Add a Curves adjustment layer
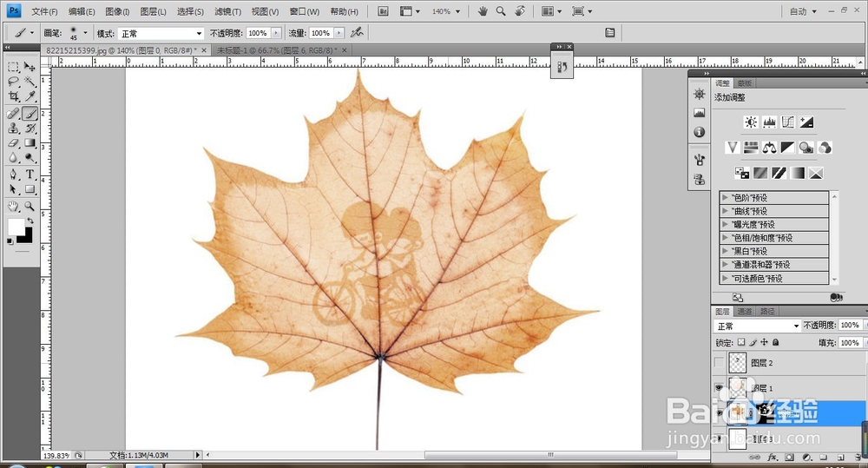This screenshot has width=868, height=468. coord(788,122)
